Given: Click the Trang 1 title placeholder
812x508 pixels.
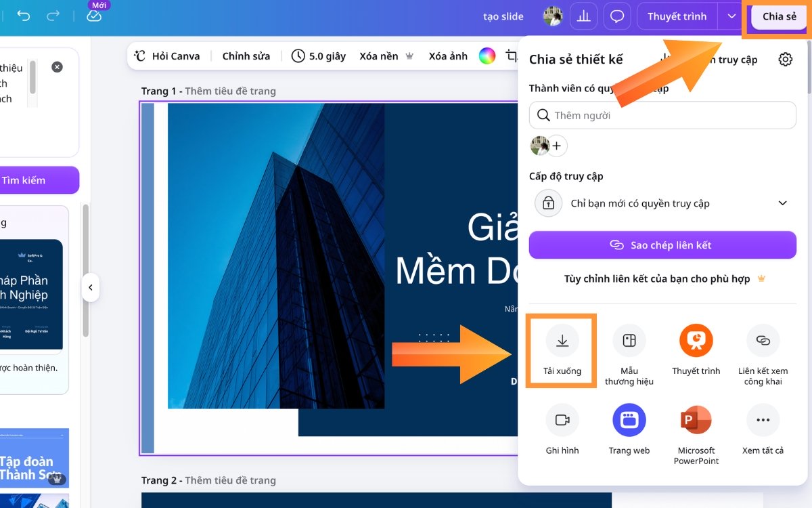Looking at the screenshot, I should pyautogui.click(x=230, y=91).
